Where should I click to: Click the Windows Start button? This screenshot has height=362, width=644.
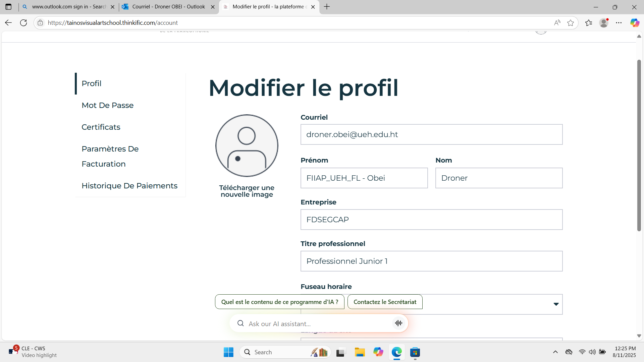point(228,352)
